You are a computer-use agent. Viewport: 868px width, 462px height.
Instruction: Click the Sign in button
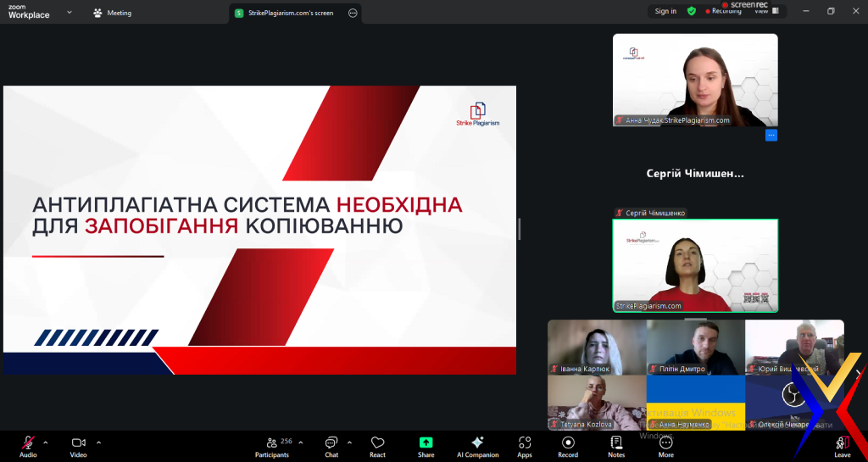click(x=665, y=11)
